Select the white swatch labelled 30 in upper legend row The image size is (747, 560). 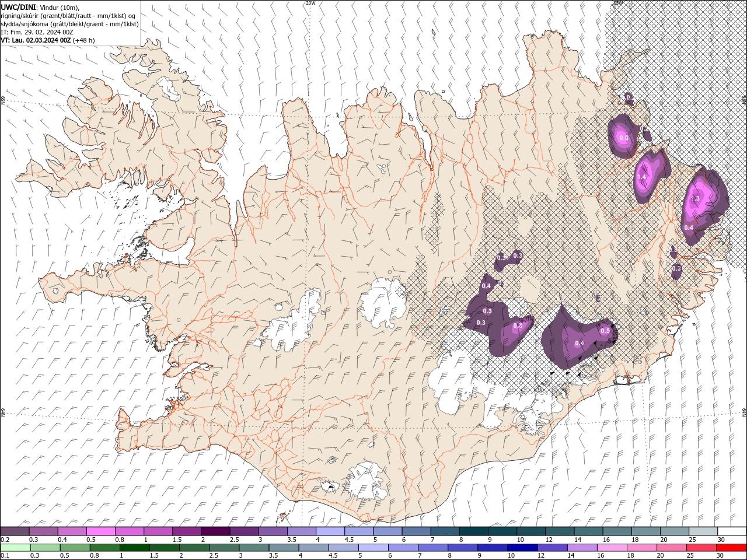(732, 531)
